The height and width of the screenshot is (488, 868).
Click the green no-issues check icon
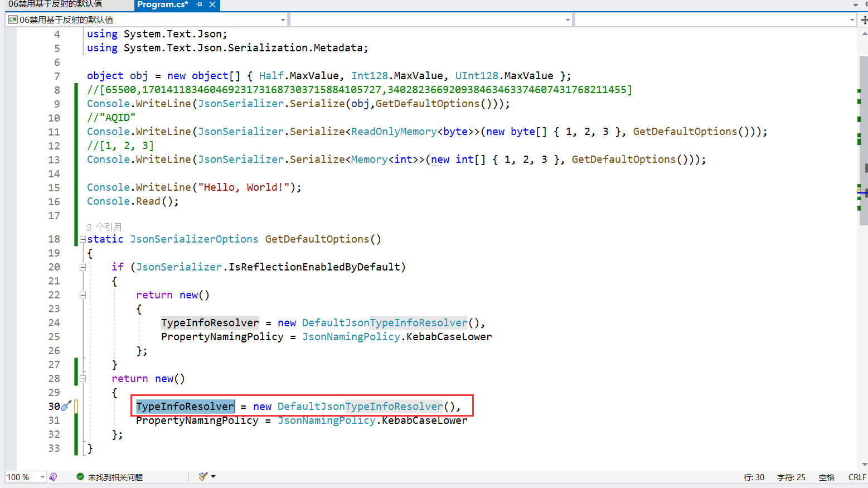(x=80, y=477)
